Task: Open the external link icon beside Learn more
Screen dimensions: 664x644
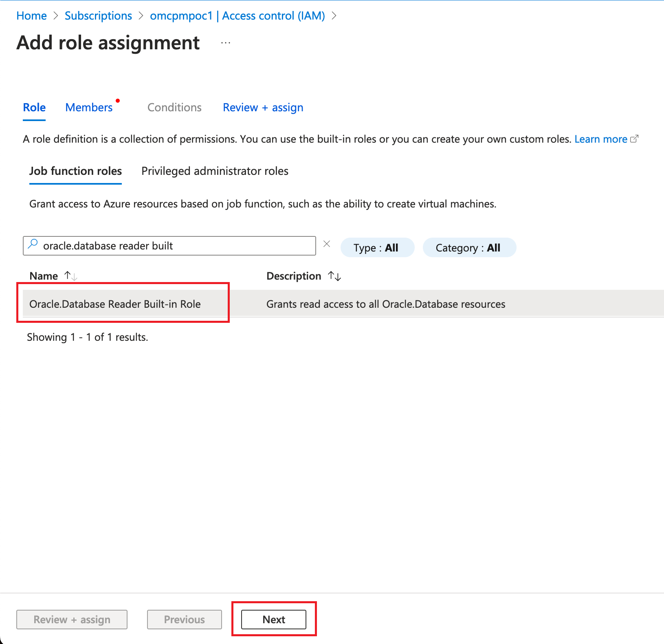Action: pyautogui.click(x=635, y=139)
